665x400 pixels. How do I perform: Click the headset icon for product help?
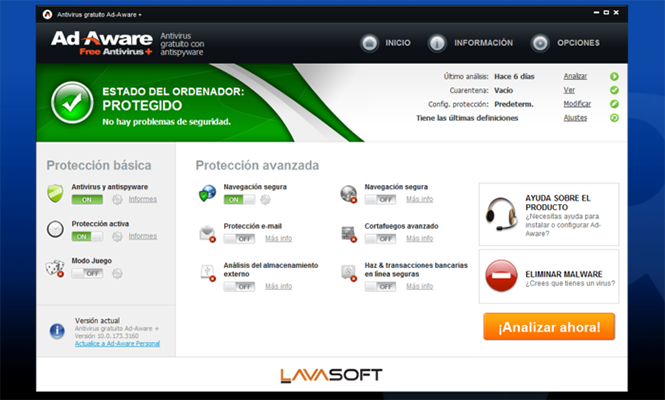501,213
